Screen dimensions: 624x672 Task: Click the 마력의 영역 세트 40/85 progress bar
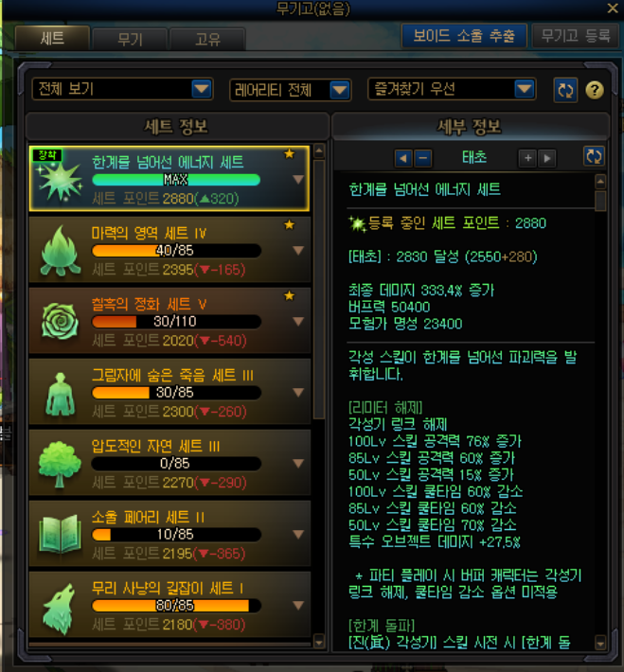click(176, 250)
